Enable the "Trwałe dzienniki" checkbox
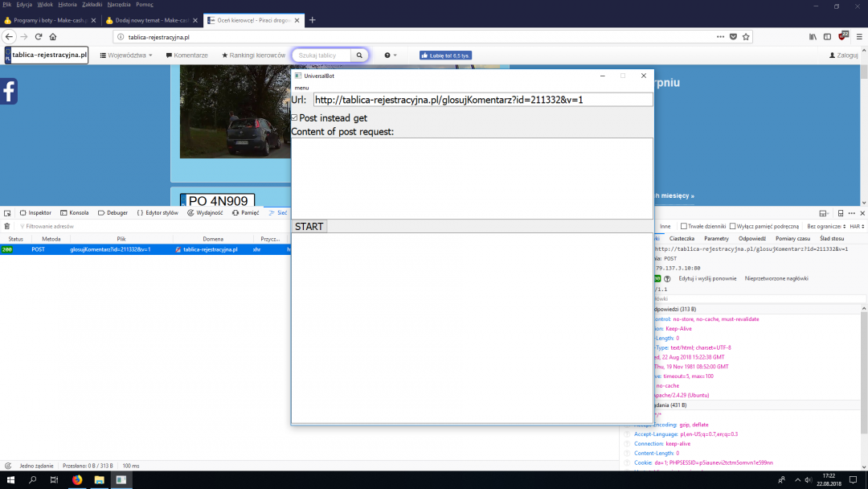Viewport: 868px width, 489px height. pos(684,227)
